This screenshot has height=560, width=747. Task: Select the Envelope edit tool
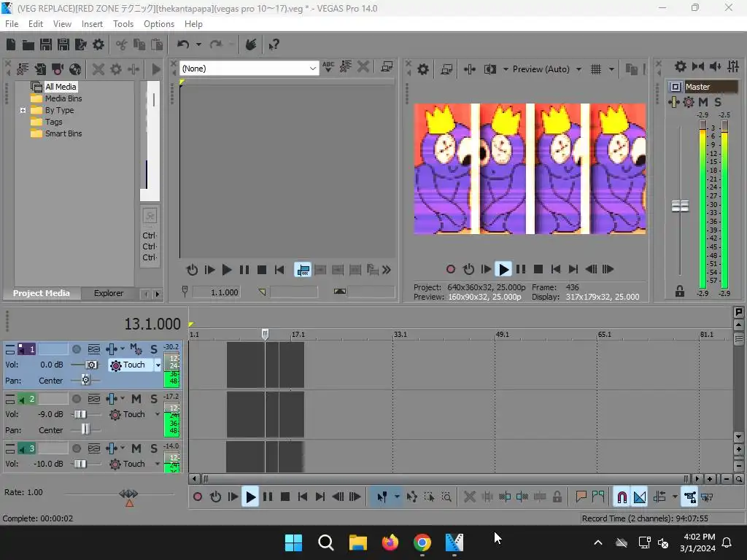412,497
